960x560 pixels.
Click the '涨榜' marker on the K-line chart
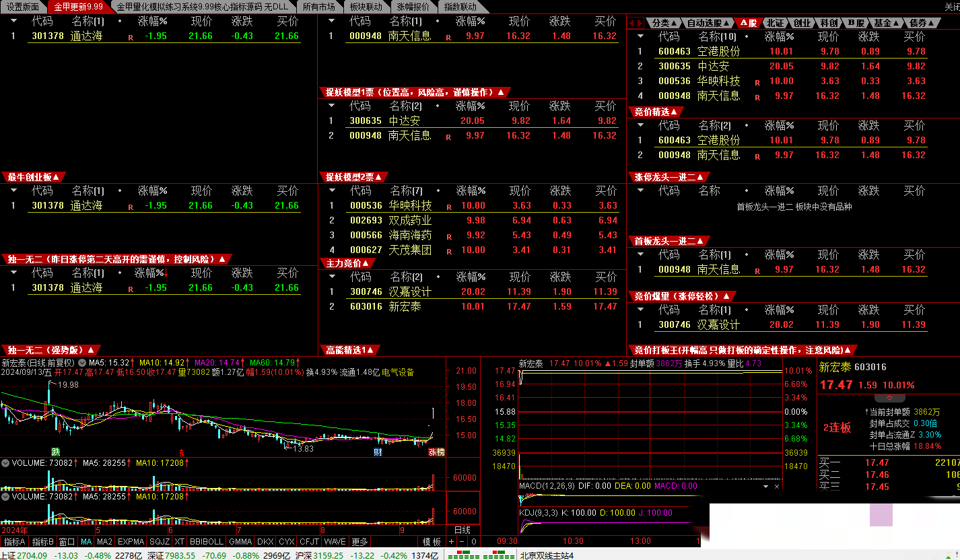(436, 452)
